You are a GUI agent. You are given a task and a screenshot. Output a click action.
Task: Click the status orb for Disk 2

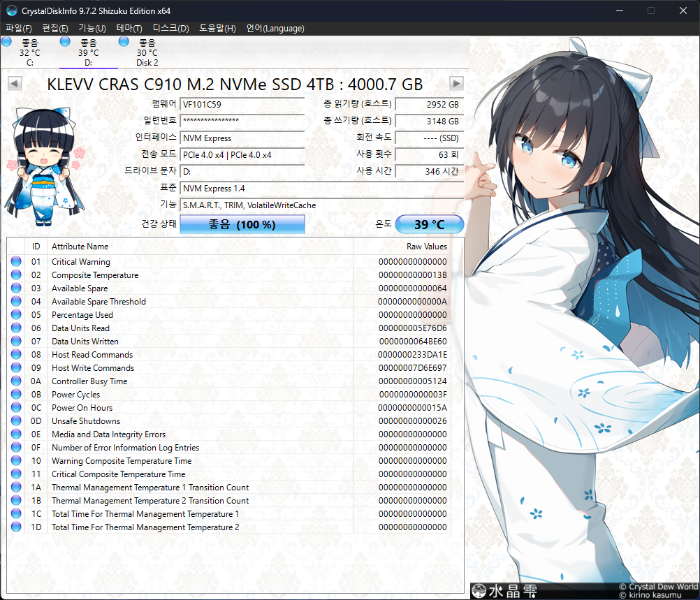click(x=124, y=43)
